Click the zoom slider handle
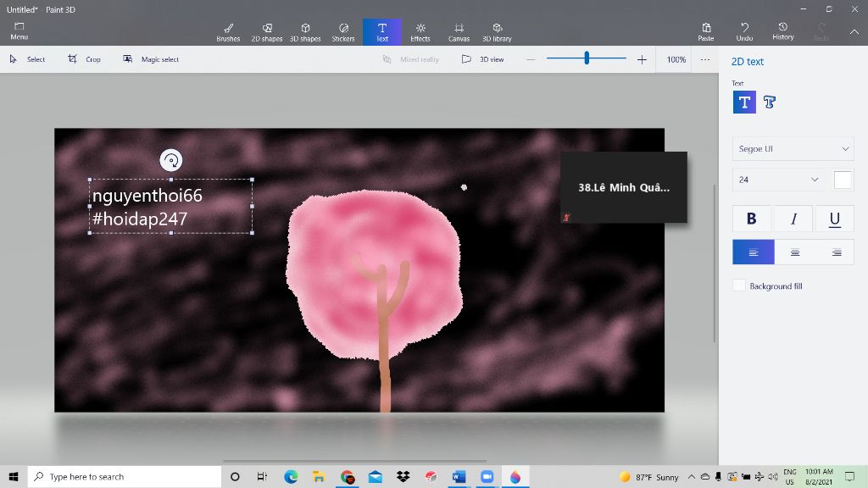The height and width of the screenshot is (488, 868). (587, 58)
